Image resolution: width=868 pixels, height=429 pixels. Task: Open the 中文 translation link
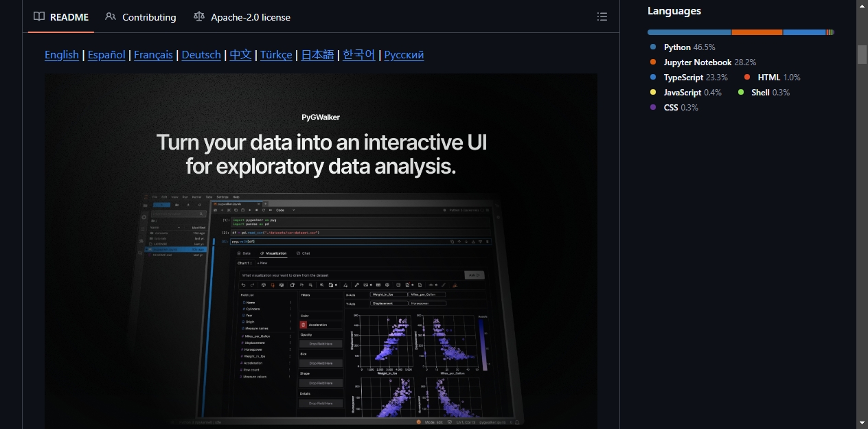click(240, 55)
